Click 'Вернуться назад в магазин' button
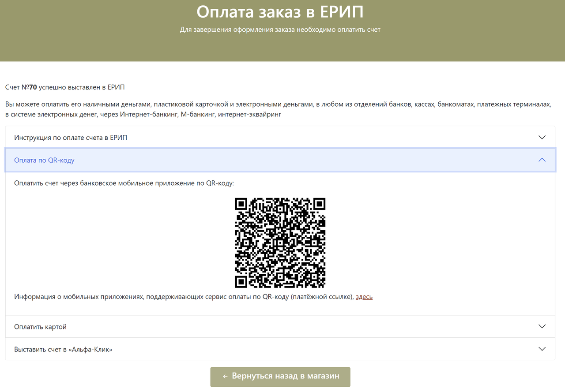This screenshot has height=392, width=565. [280, 377]
